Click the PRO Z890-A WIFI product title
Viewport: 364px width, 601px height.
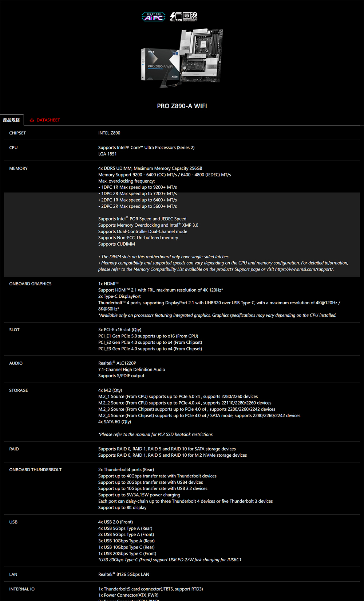[182, 106]
